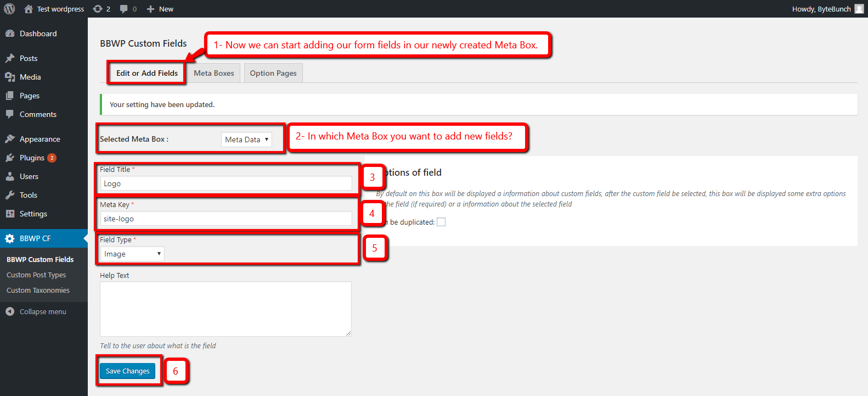Click the Help Text textarea
868x396 pixels.
226,309
